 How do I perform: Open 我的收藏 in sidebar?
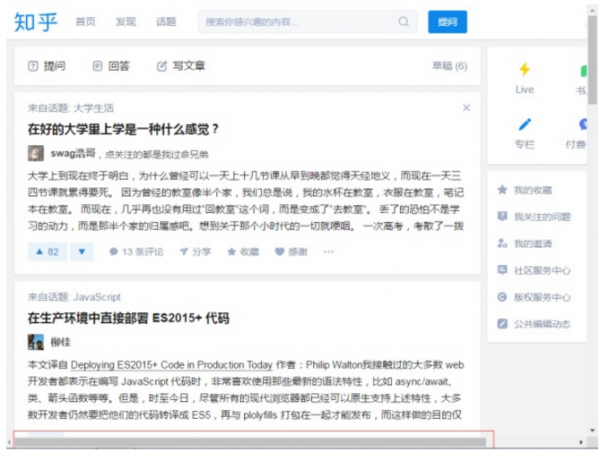[533, 189]
